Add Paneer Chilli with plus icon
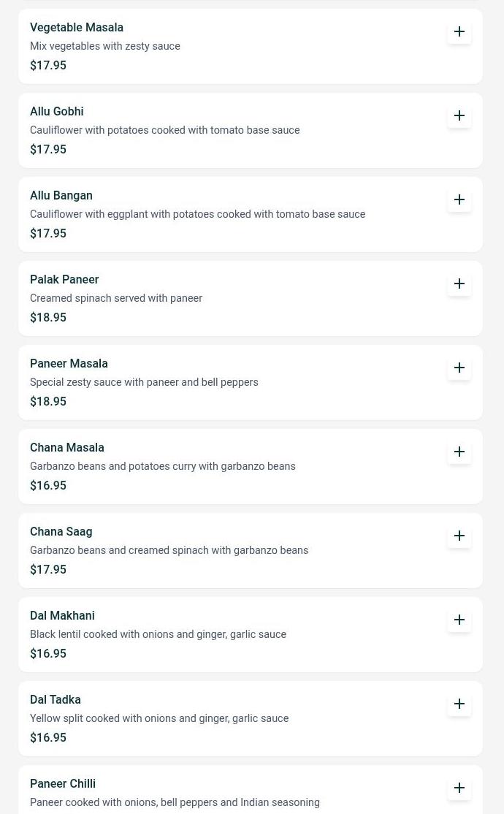504x814 pixels. point(459,788)
